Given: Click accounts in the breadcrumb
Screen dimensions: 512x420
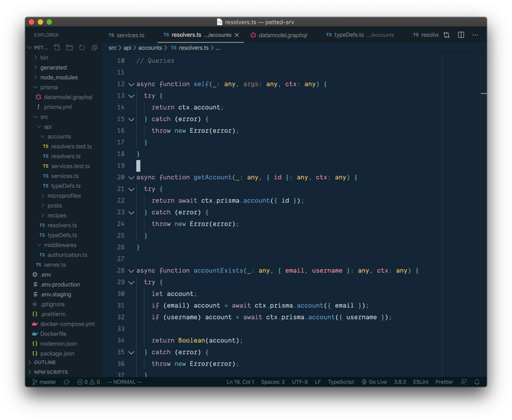Looking at the screenshot, I should tap(150, 48).
